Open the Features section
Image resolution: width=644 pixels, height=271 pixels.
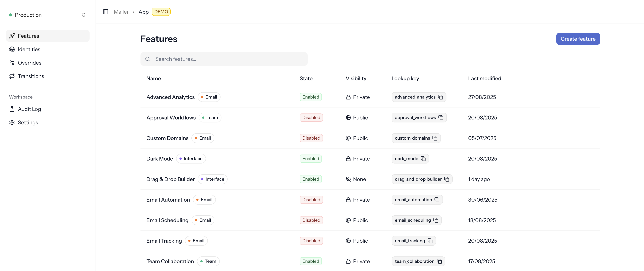coord(48,36)
